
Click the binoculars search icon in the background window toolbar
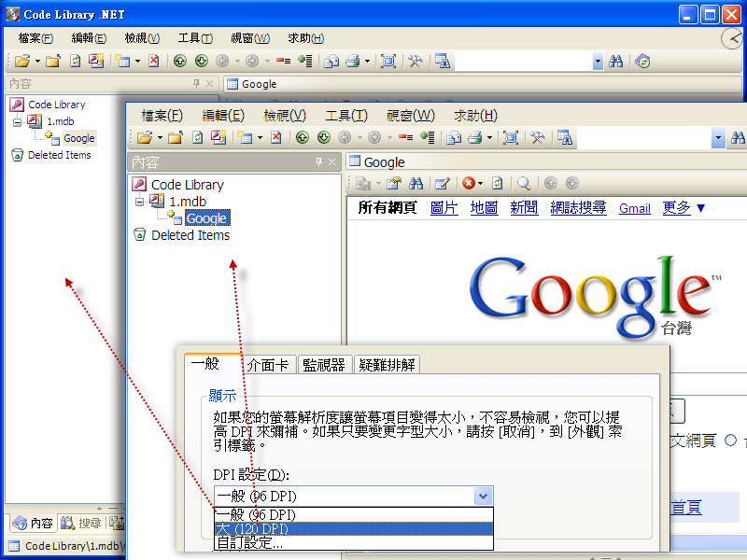tap(615, 61)
